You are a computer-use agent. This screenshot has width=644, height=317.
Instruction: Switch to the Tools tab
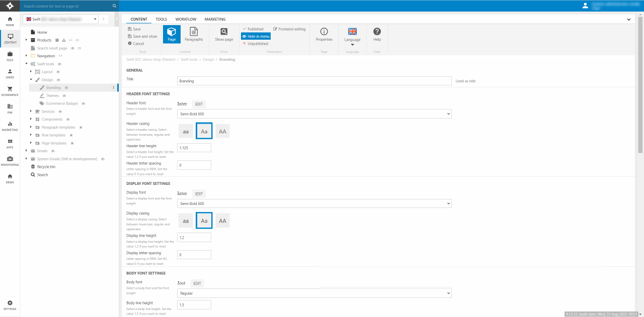click(x=161, y=19)
